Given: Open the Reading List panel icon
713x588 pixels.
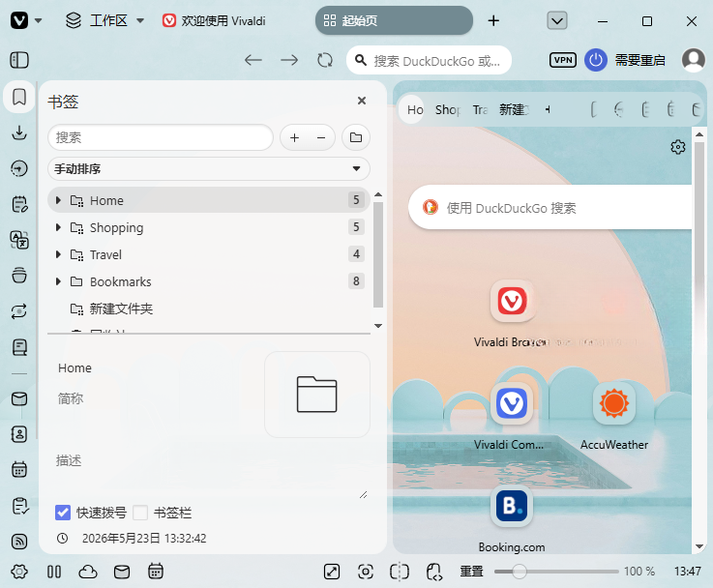Looking at the screenshot, I should click(19, 347).
